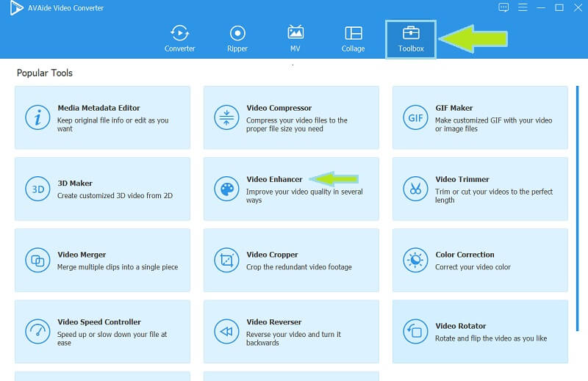Maximize the AVAide window
The image size is (588, 381).
pyautogui.click(x=559, y=7)
